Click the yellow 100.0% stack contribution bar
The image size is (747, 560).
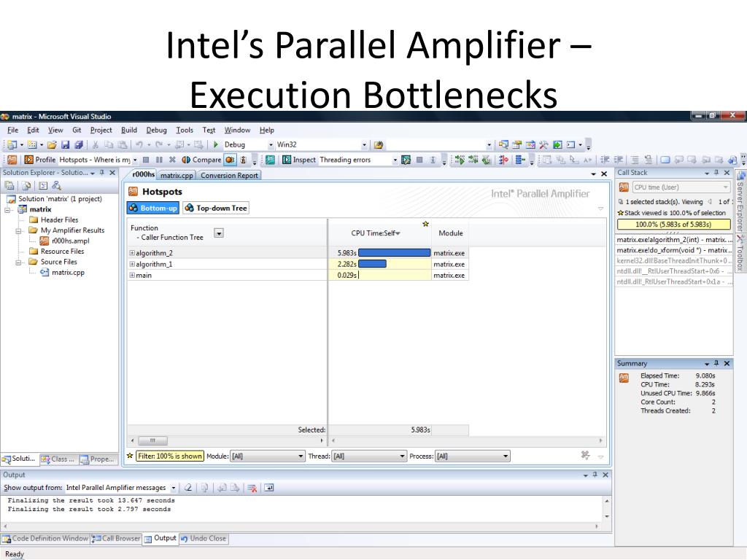(x=673, y=225)
